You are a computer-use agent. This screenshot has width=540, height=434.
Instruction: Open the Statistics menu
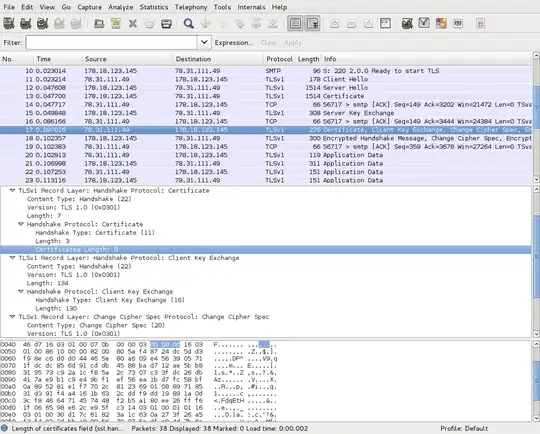tap(154, 7)
